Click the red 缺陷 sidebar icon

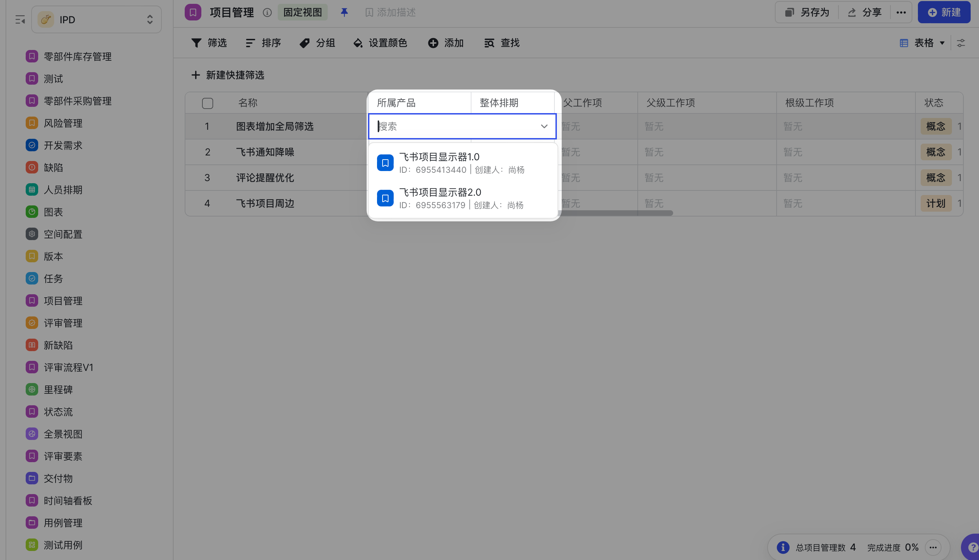coord(32,167)
